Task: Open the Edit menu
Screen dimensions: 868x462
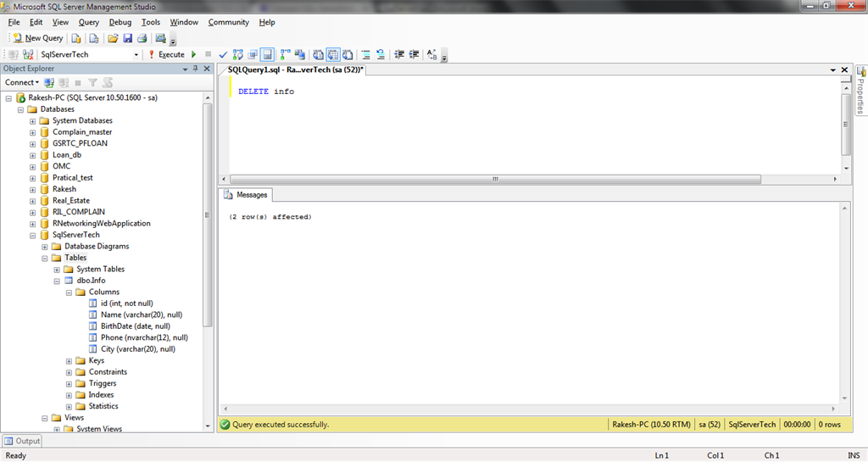Action: [36, 22]
